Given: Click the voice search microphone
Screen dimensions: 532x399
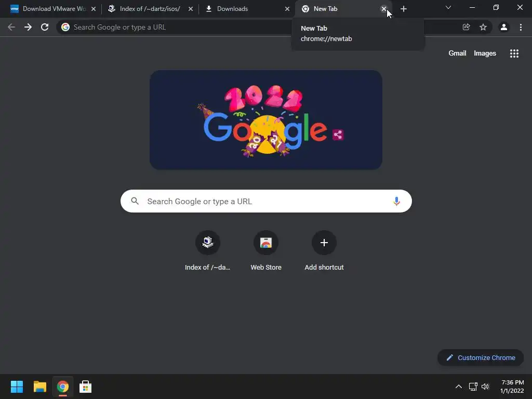Looking at the screenshot, I should (396, 201).
